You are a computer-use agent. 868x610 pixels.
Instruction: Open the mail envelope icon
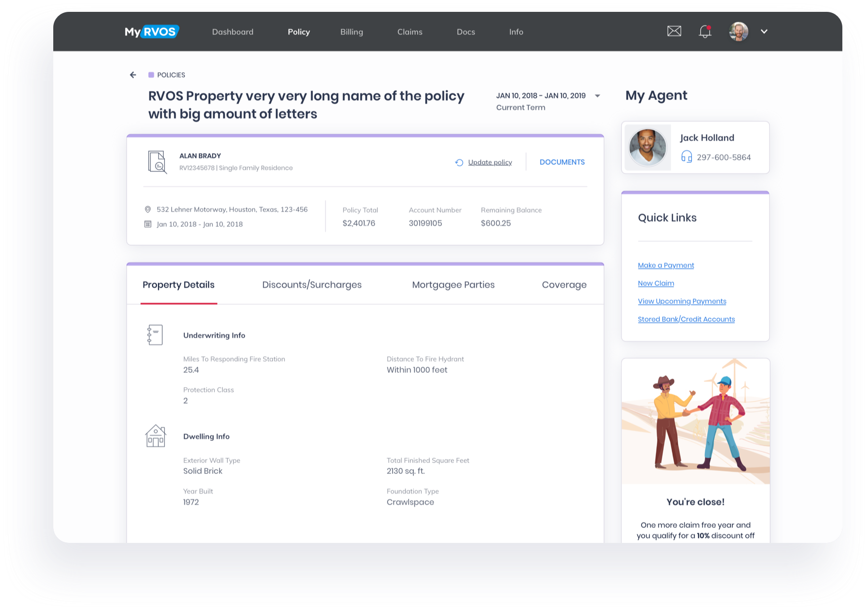674,31
